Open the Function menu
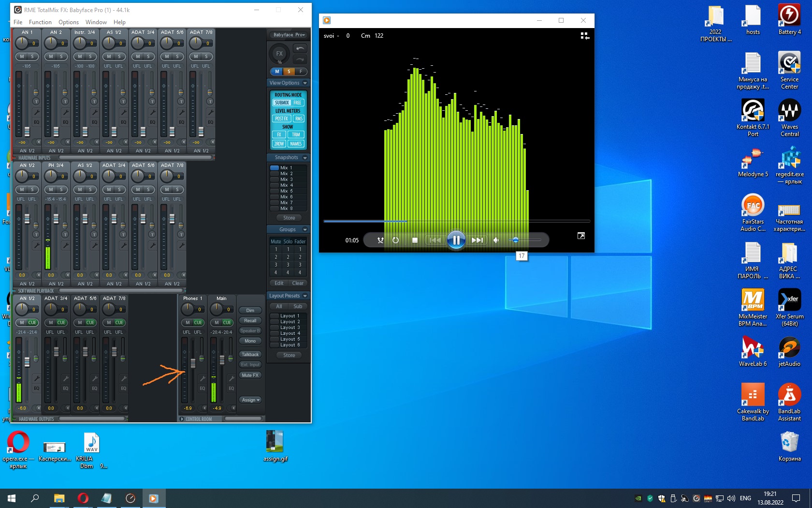Screen dimensions: 812x508 [40, 22]
